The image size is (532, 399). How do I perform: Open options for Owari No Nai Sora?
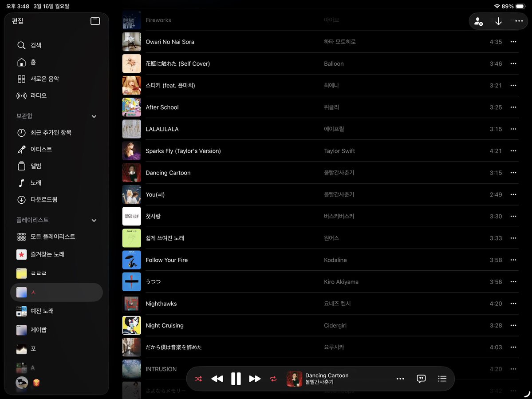(513, 42)
